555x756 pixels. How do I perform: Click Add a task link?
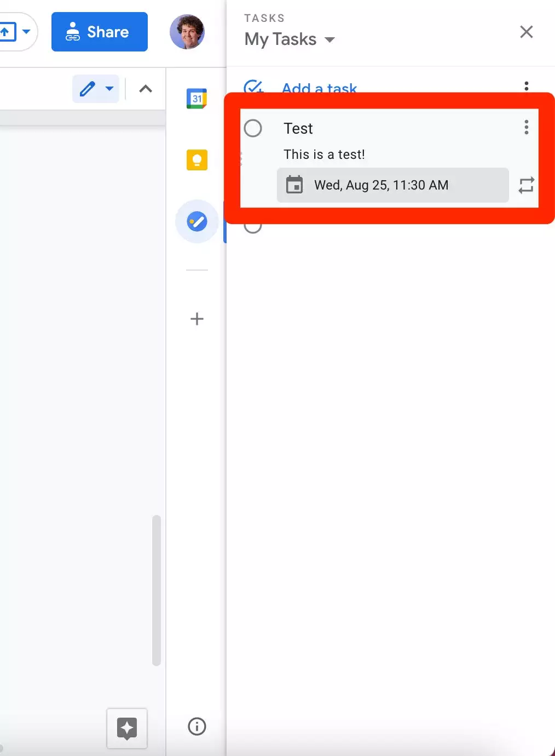(319, 88)
